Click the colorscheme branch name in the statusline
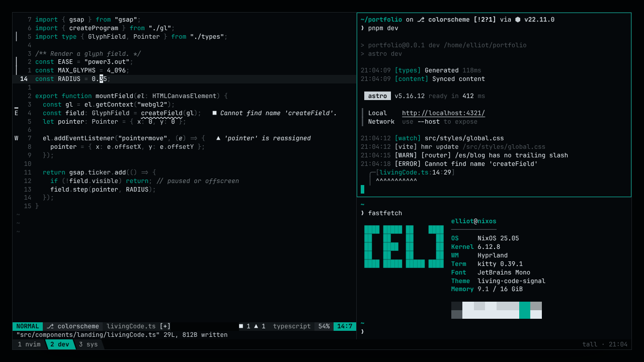The width and height of the screenshot is (644, 362). (78, 326)
